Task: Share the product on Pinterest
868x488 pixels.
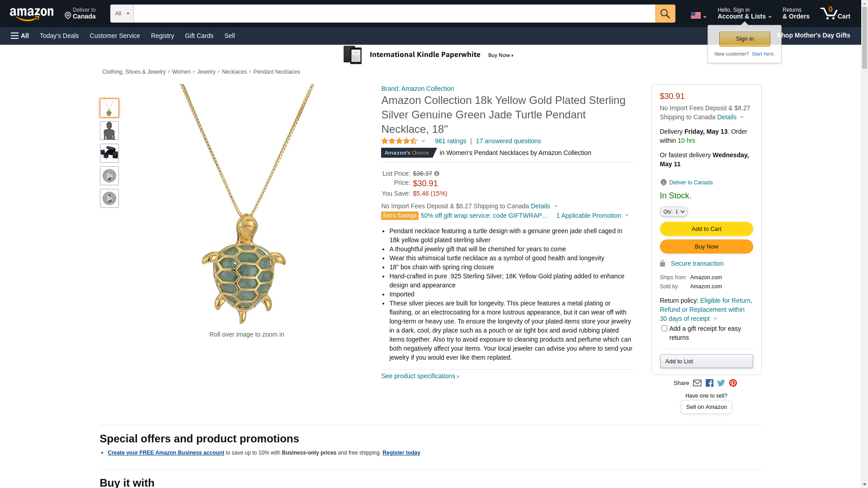Action: [733, 383]
